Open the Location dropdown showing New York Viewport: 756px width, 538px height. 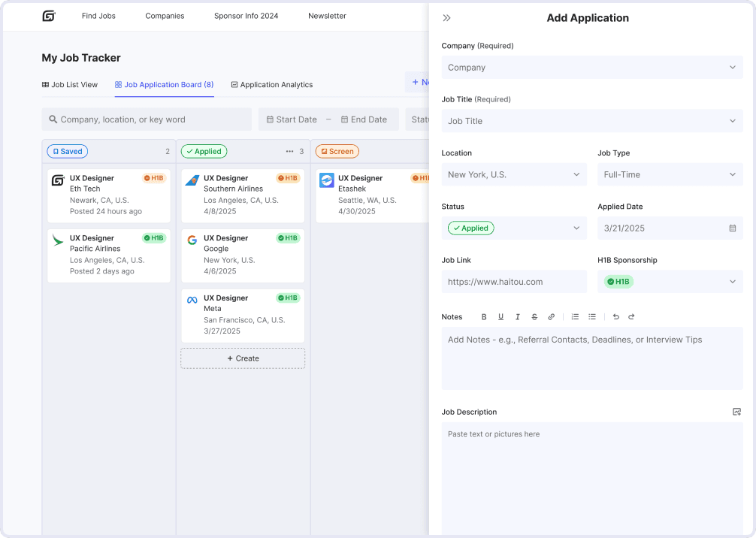pos(514,174)
